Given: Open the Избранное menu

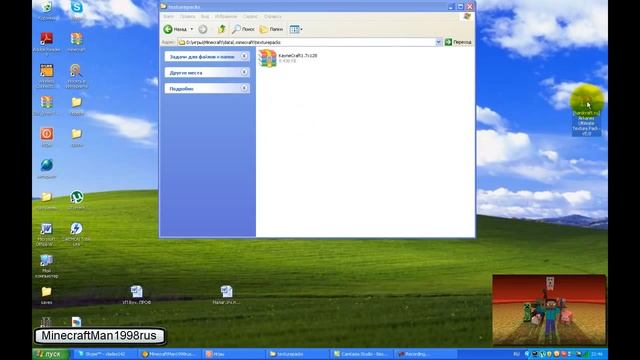Looking at the screenshot, I should (x=226, y=17).
